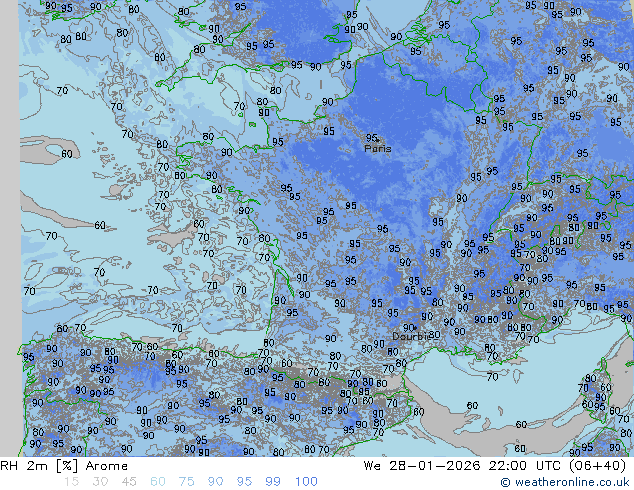Image resolution: width=634 pixels, height=490 pixels.
Task: Click legend value 100
Action: tap(306, 482)
